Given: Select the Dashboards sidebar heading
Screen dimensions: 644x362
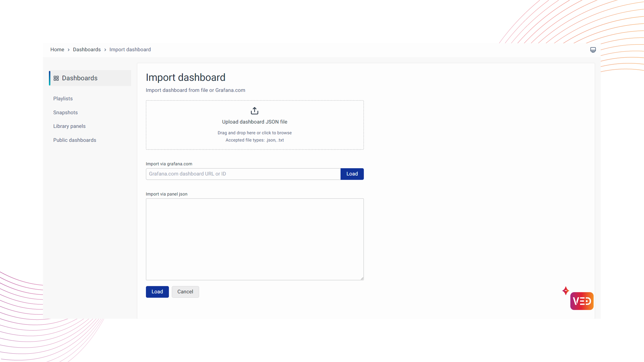Looking at the screenshot, I should tap(79, 78).
